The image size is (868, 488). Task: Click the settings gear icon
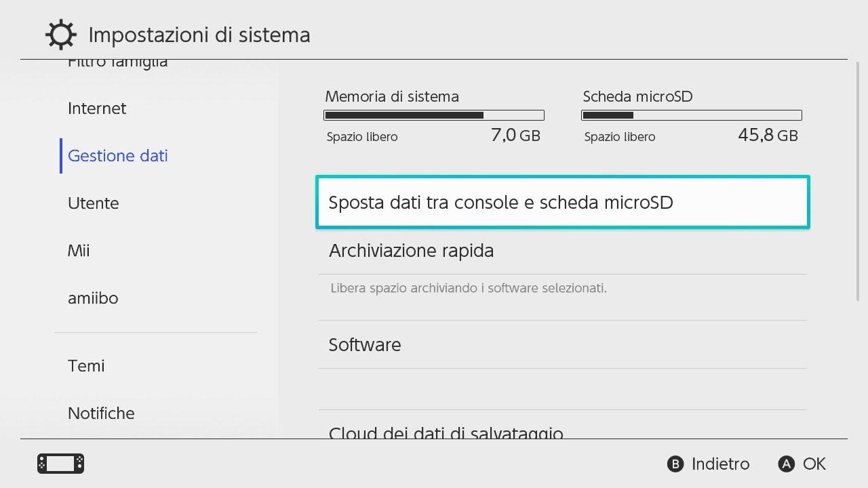[x=60, y=35]
